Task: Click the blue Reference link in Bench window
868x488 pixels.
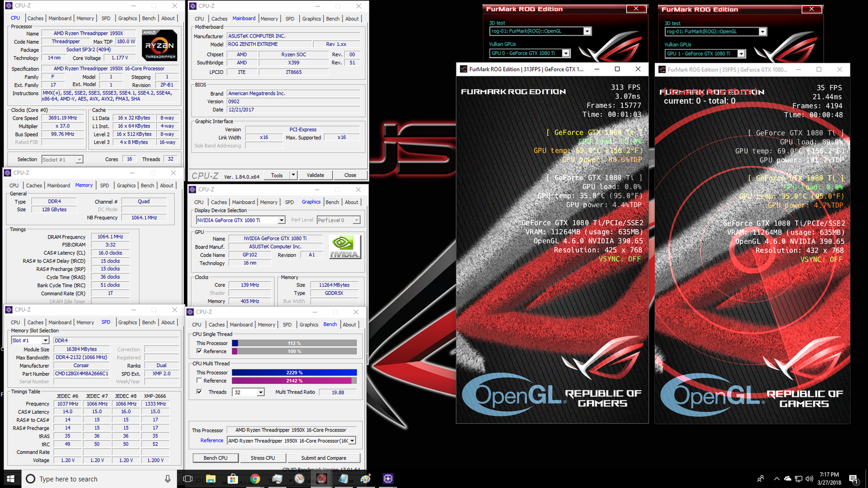Action: tap(212, 441)
